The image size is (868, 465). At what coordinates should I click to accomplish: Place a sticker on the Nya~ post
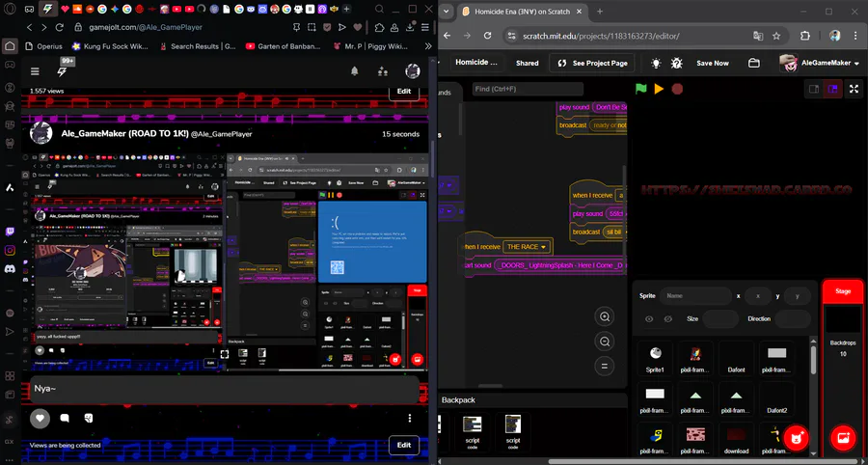click(x=88, y=418)
